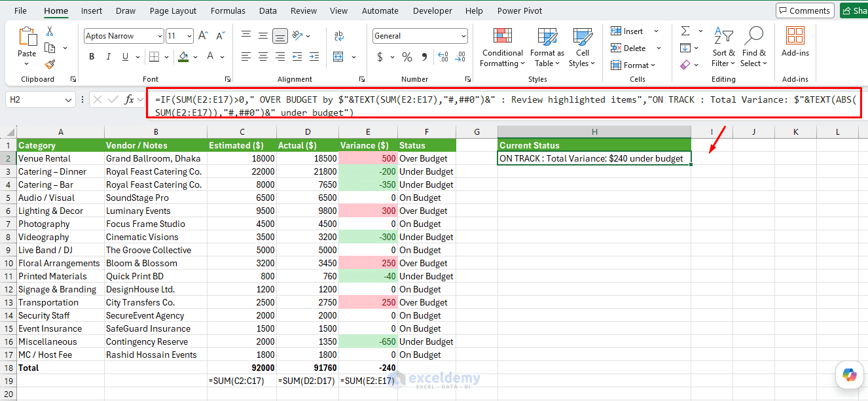This screenshot has width=868, height=401.
Task: Apply Font Color letter A
Action: (x=211, y=57)
